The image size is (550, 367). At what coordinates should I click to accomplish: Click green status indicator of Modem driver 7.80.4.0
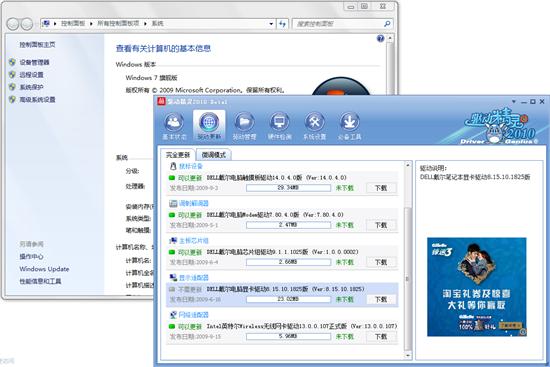pos(172,215)
